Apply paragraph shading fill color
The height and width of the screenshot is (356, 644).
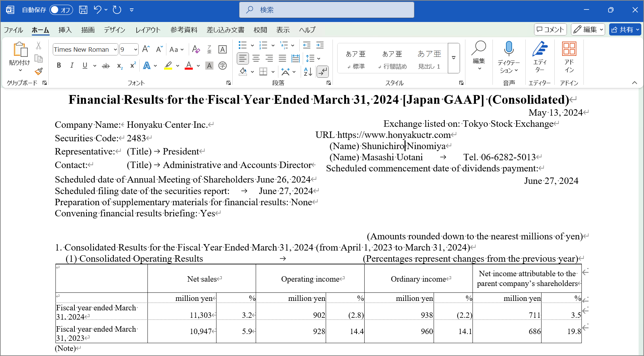pos(243,72)
